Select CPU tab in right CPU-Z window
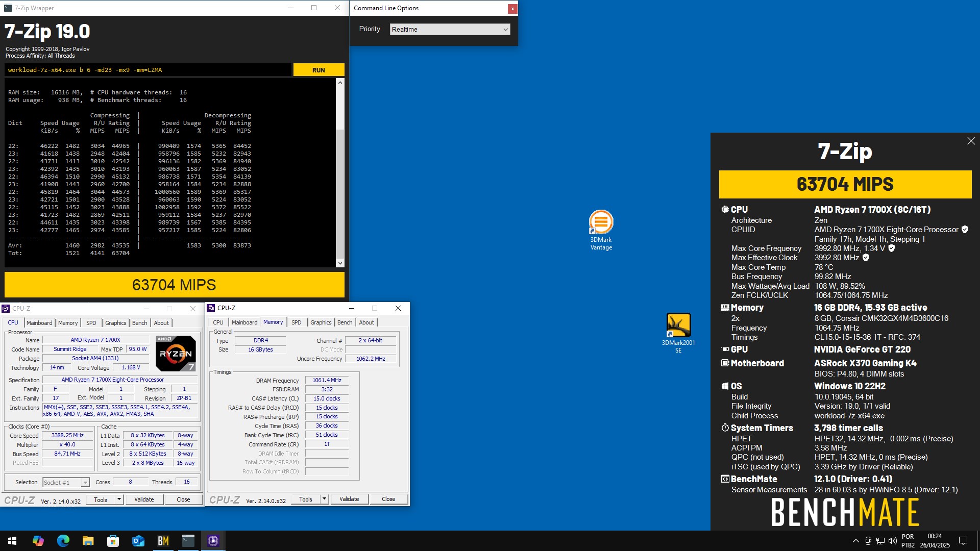Screen dimensions: 980x551 [x=218, y=322]
